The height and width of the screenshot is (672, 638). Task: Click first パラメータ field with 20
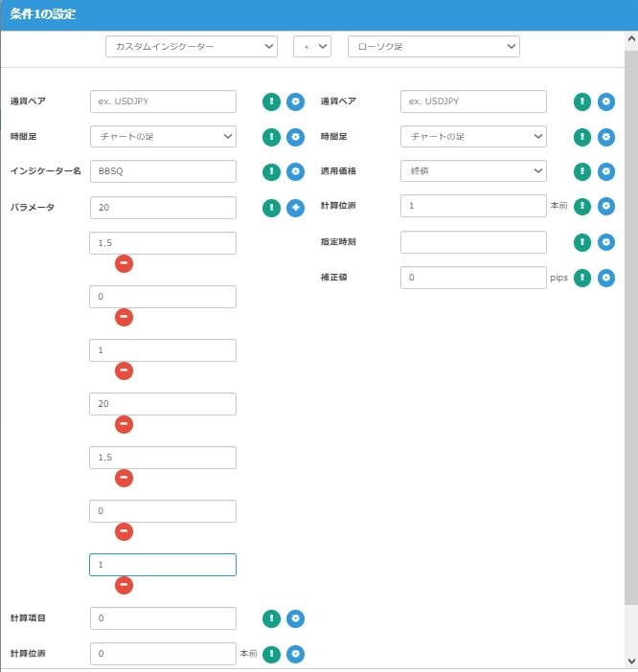(163, 208)
